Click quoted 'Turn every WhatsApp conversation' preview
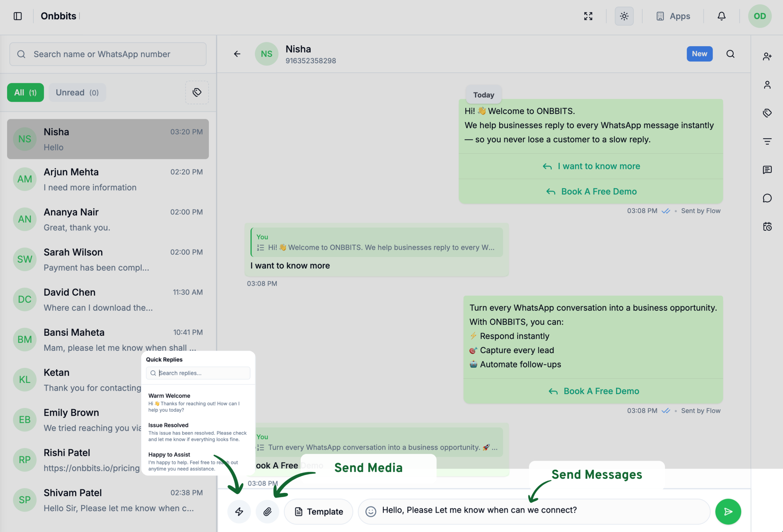783x532 pixels. pyautogui.click(x=379, y=442)
